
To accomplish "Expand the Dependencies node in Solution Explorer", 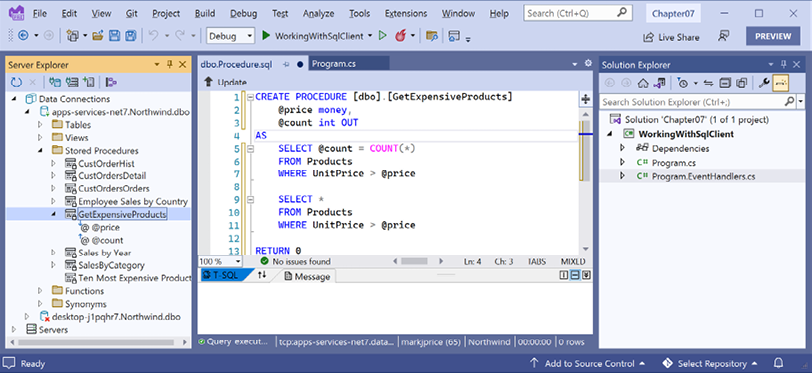I will (x=623, y=149).
